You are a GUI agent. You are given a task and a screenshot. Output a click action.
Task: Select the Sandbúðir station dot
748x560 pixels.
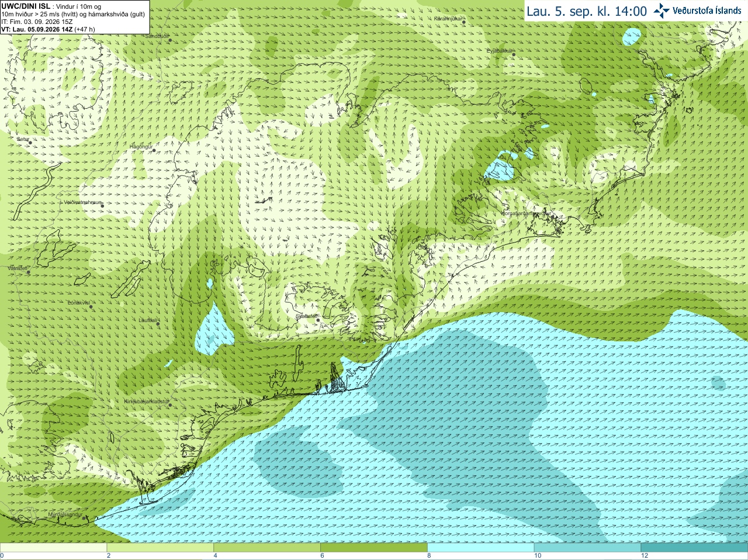(x=170, y=40)
